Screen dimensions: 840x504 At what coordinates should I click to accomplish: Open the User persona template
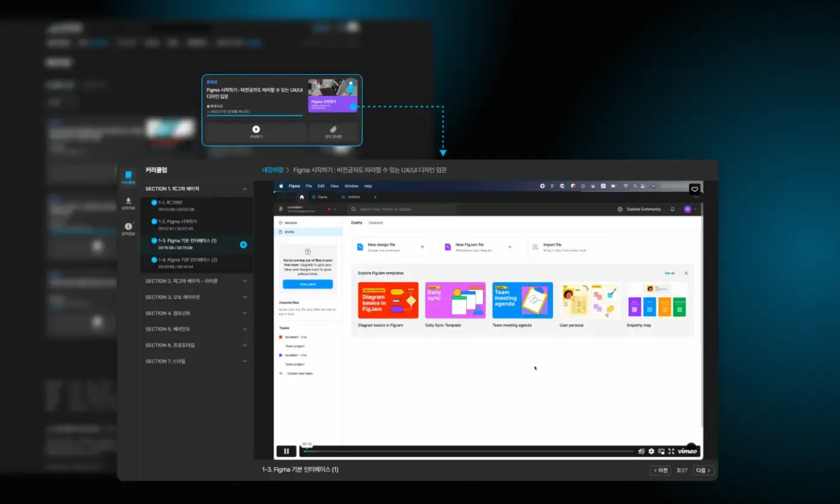(590, 300)
